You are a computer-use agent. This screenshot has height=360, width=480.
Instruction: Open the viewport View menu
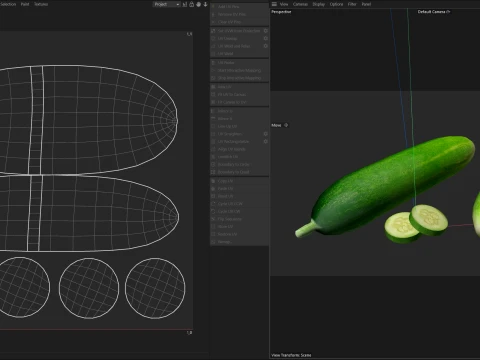[x=284, y=4]
